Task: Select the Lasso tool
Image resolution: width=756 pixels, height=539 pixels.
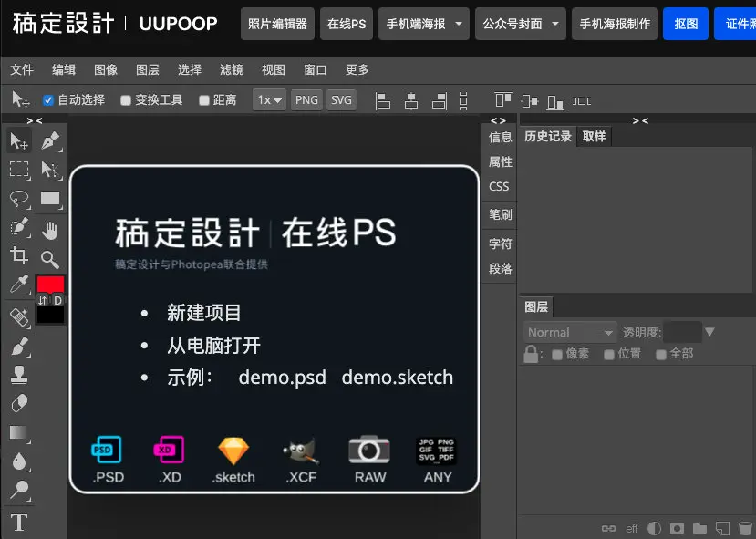Action: [x=19, y=199]
